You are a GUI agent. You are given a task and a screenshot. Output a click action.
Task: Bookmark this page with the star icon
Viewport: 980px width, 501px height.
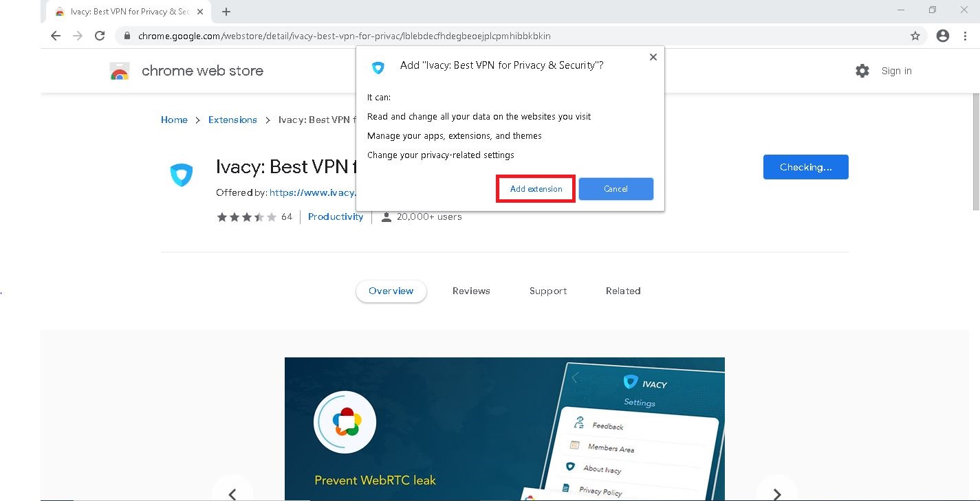pos(915,36)
